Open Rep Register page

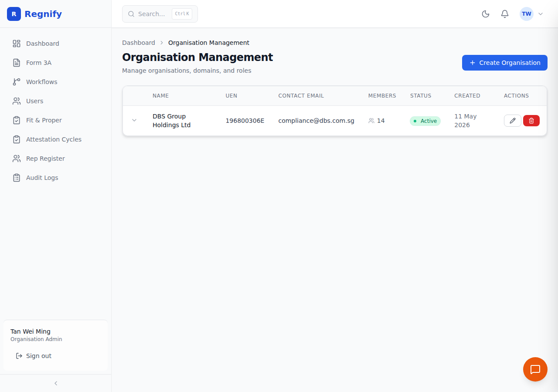(56, 159)
